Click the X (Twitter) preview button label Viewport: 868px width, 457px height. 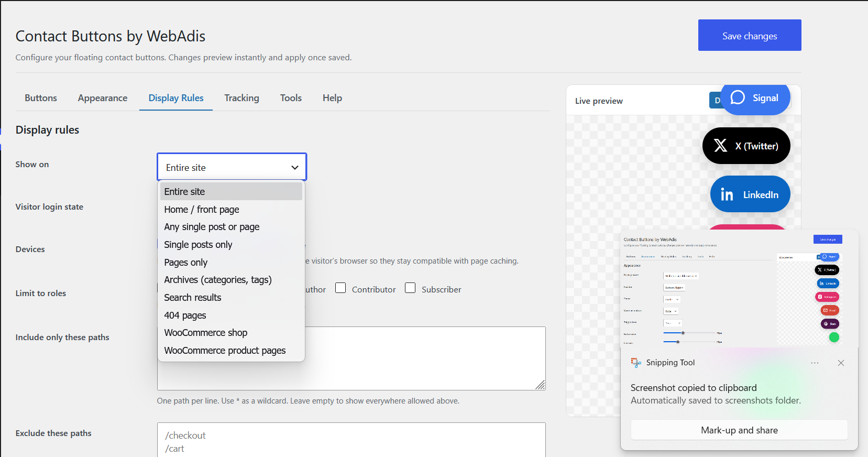click(x=756, y=146)
